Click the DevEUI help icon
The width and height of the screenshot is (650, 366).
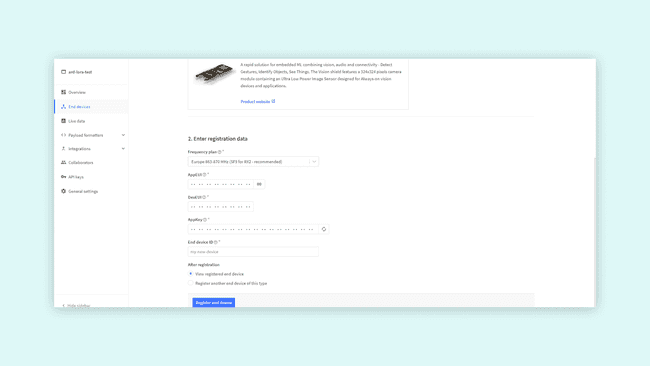point(204,197)
